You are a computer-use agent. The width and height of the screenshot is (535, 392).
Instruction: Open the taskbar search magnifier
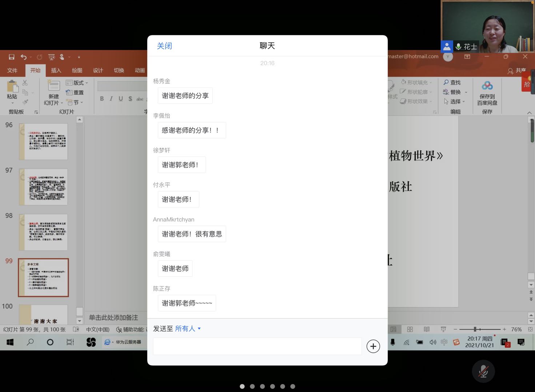[30, 342]
